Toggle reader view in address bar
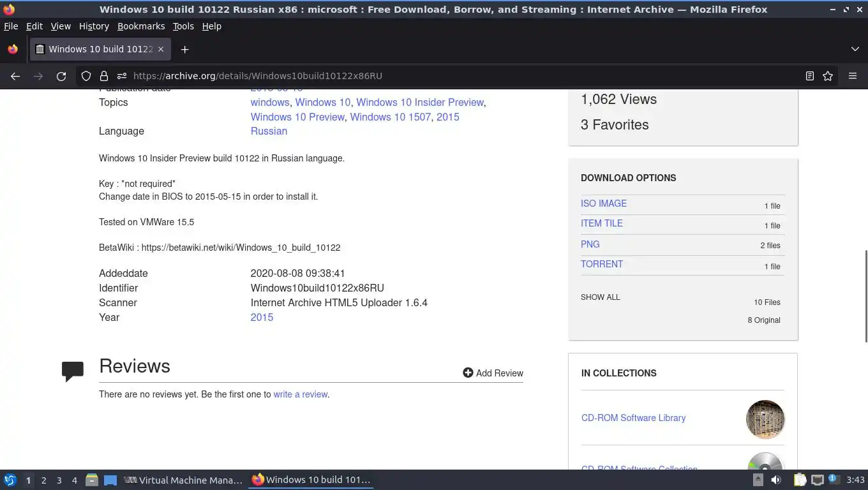This screenshot has height=490, width=868. pos(810,76)
